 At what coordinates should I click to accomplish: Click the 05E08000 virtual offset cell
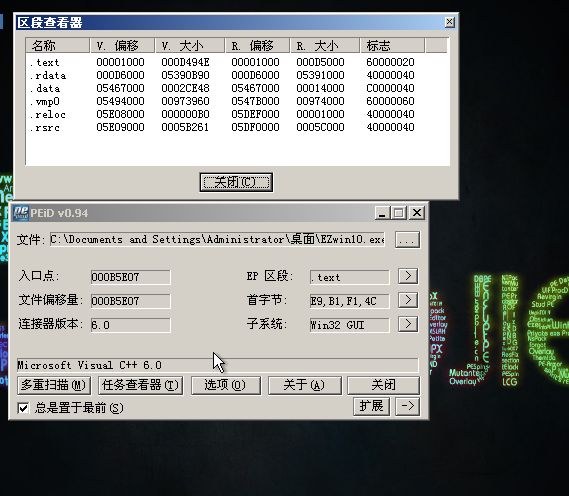(x=120, y=114)
